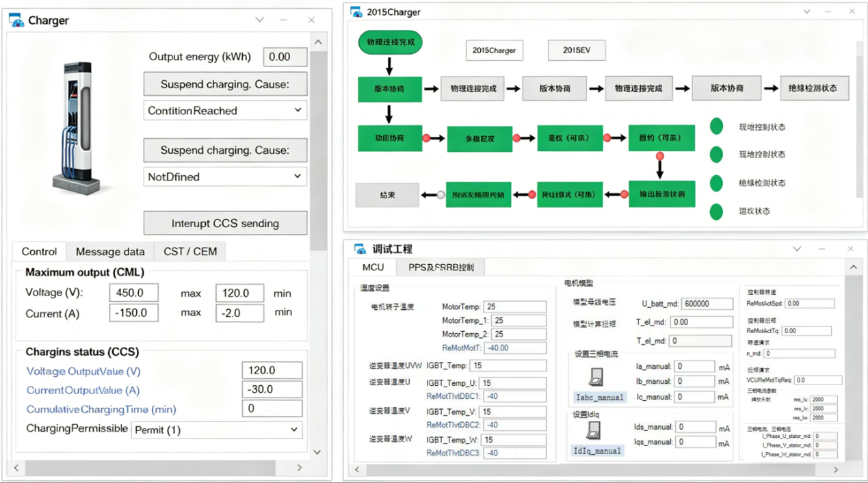
Task: Click the VCUReMotTqReq input field
Action: [x=817, y=380]
